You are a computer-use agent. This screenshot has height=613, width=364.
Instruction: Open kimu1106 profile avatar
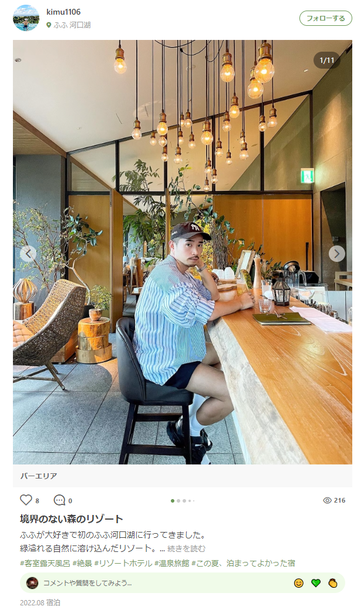click(26, 18)
